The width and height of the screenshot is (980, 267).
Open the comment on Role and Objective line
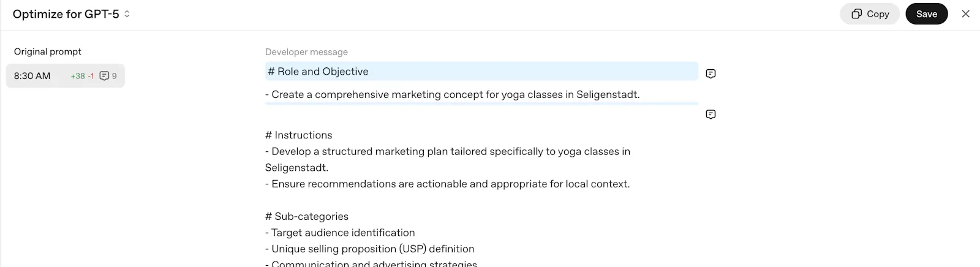[x=710, y=73]
